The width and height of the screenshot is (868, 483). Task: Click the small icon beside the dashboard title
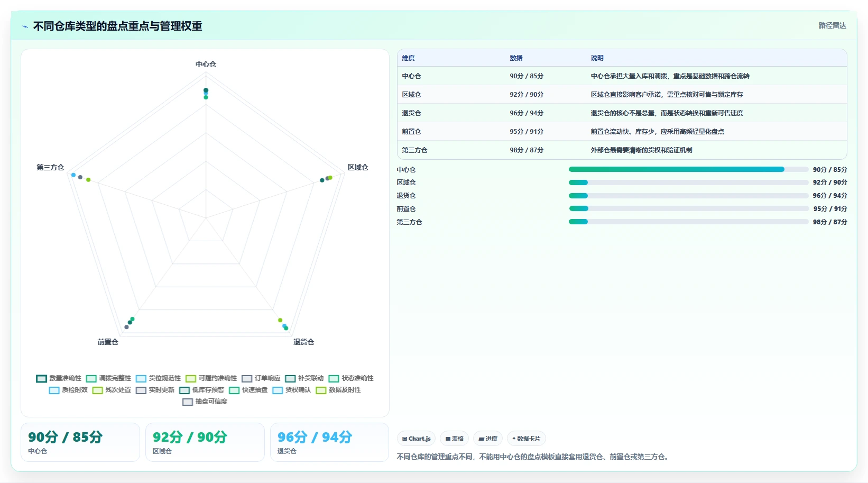pos(25,26)
